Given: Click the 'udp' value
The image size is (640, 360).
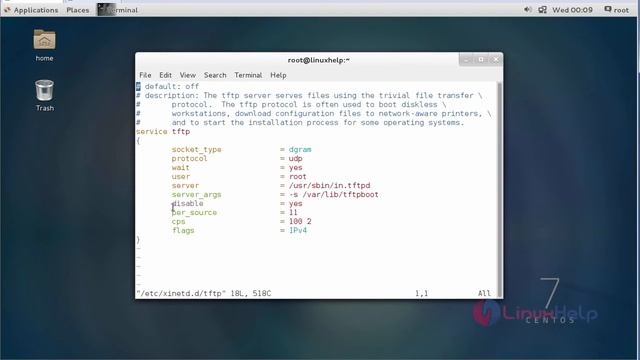Looking at the screenshot, I should tap(296, 158).
